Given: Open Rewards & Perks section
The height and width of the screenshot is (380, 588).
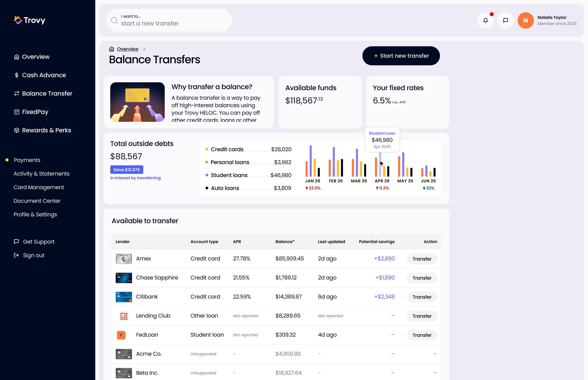Looking at the screenshot, I should click(x=42, y=130).
